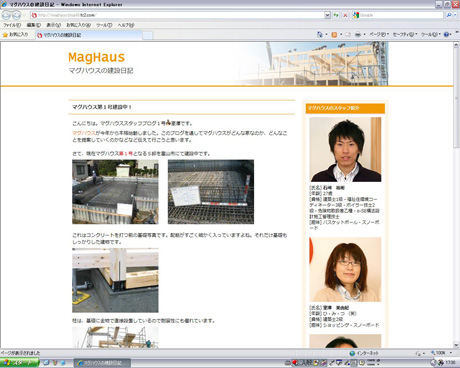The height and width of the screenshot is (368, 460).
Task: Open the View (表示) menu
Action: [53, 25]
